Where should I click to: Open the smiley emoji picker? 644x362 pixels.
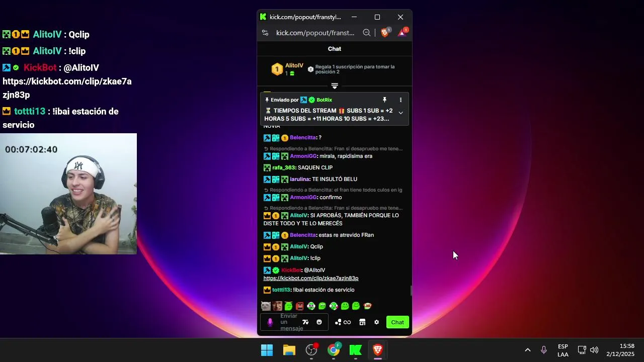pyautogui.click(x=319, y=322)
